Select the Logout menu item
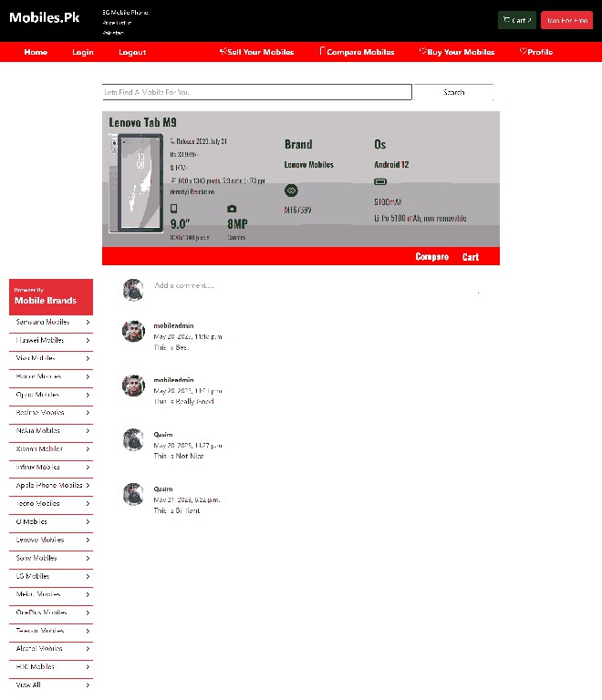Screen dimensions: 602x700 (132, 52)
